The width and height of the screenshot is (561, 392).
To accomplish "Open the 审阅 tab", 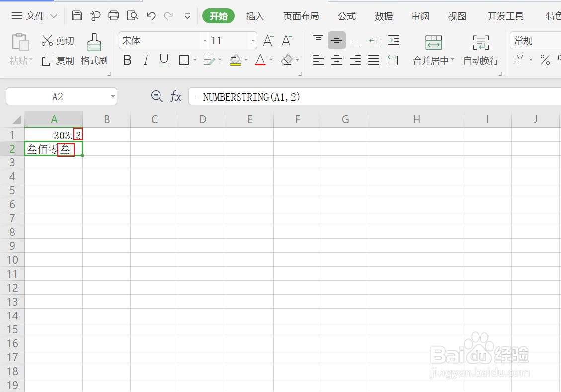I will pyautogui.click(x=420, y=16).
